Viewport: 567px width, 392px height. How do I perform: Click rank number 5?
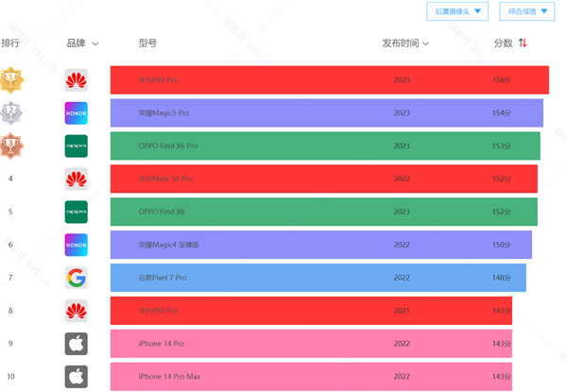[x=10, y=212]
